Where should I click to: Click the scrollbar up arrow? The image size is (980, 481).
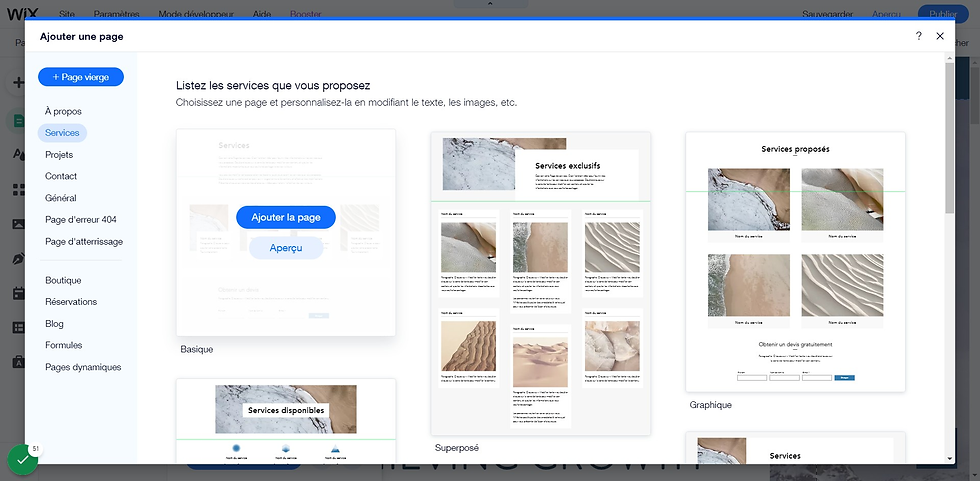click(x=950, y=57)
